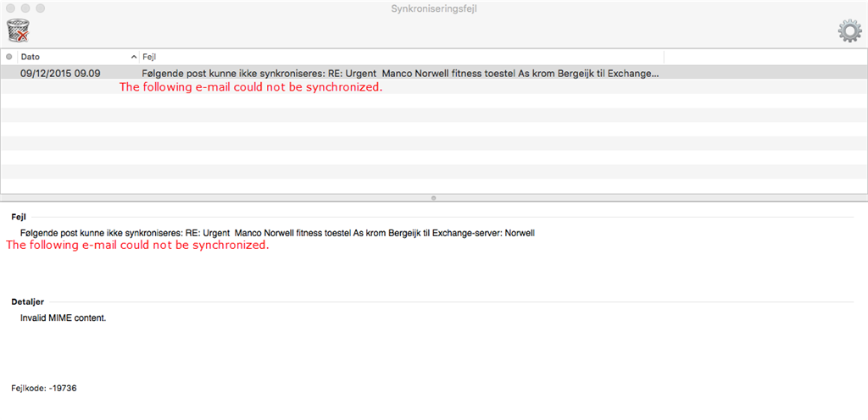Click the Fejl section heading in lower pane
This screenshot has width=868, height=420.
coord(19,217)
